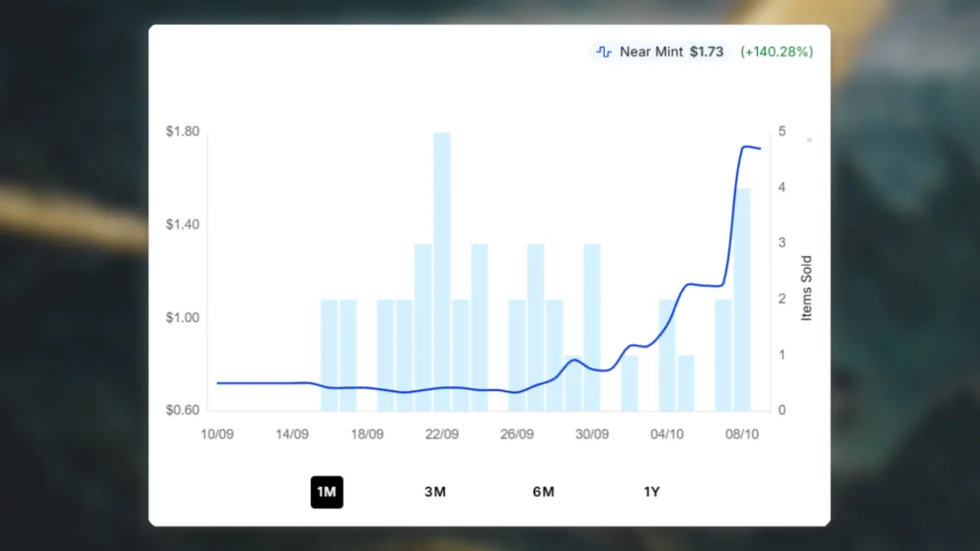This screenshot has width=980, height=551.
Task: Click the tallest bar near 22/09
Action: (442, 271)
